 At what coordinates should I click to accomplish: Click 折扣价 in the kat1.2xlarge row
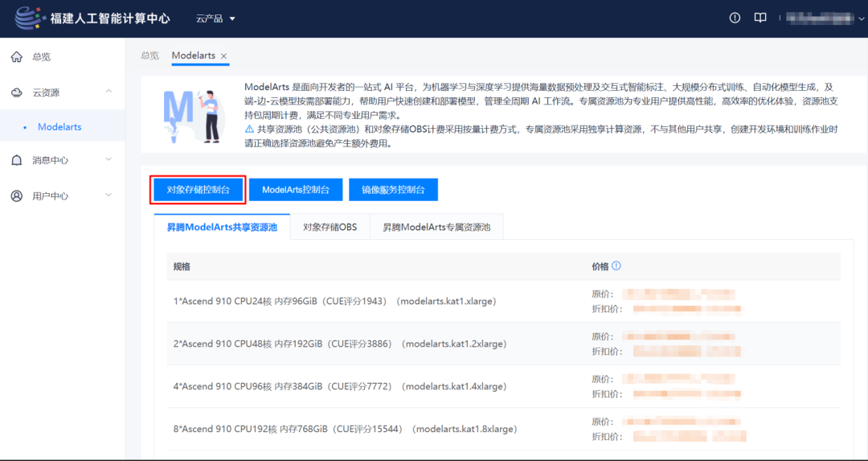(608, 352)
